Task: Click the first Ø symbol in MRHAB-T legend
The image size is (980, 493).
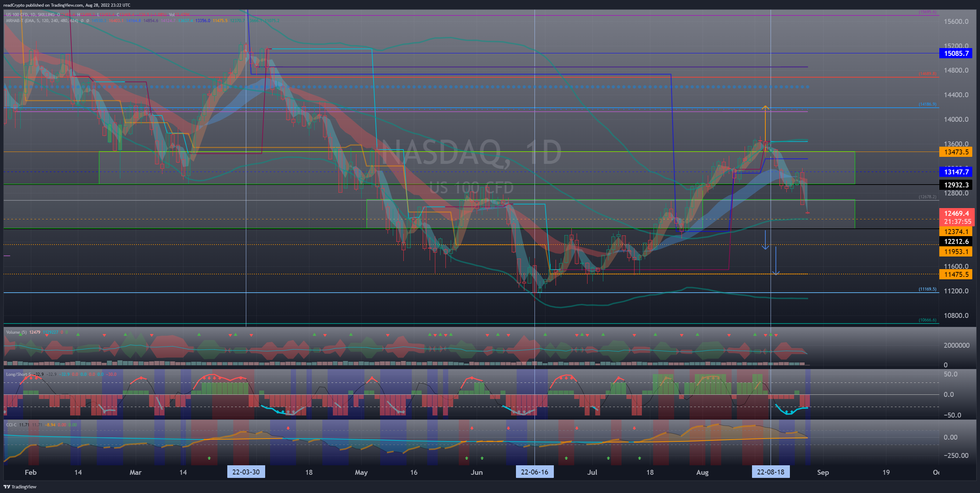Action: click(82, 21)
